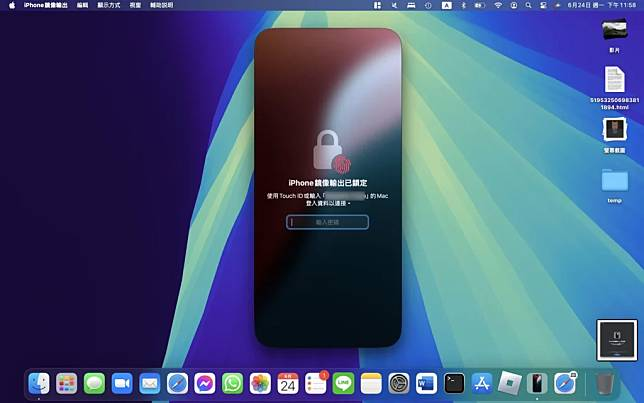Image resolution: width=644 pixels, height=403 pixels.
Task: Open App Store from the Dock
Action: click(482, 383)
